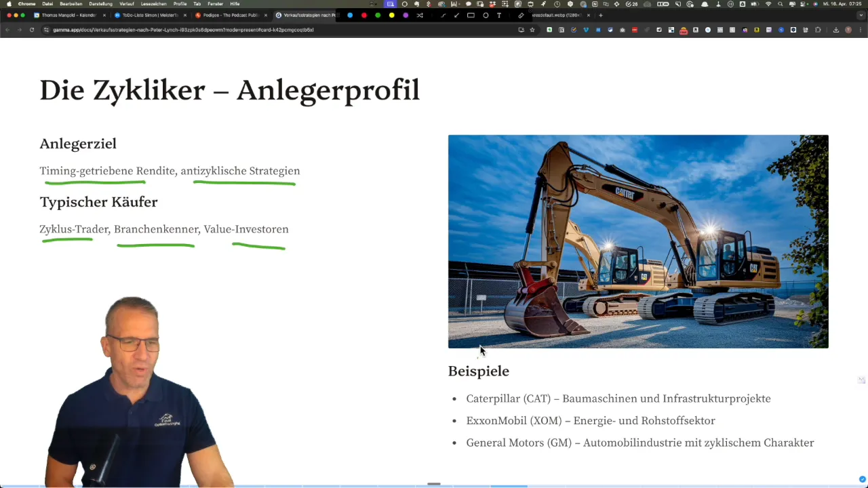Reload the current page
868x488 pixels.
31,30
